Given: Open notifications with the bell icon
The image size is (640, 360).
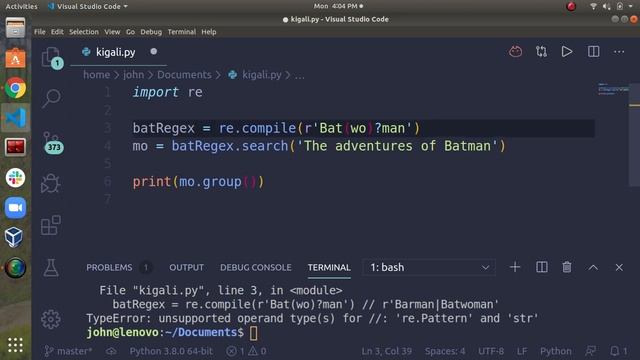Looking at the screenshot, I should point(618,351).
